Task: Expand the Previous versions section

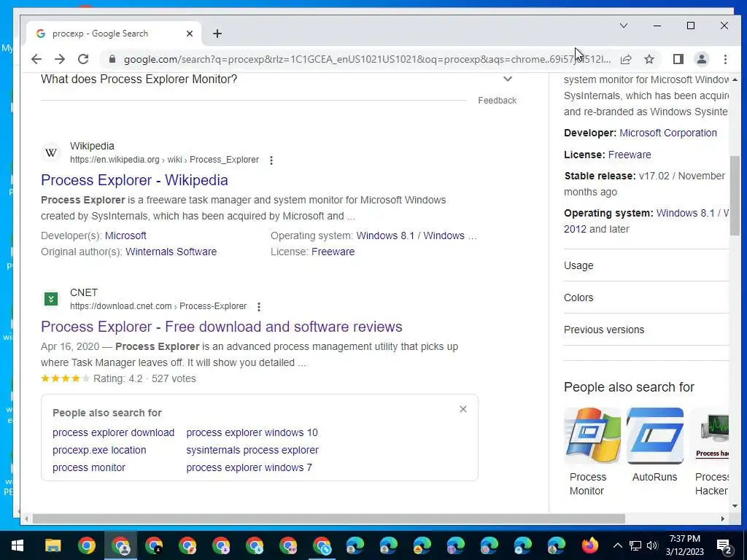Action: pos(646,330)
